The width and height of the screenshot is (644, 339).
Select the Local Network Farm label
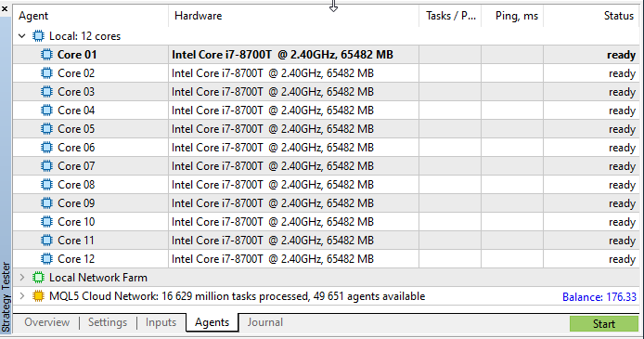coord(98,278)
